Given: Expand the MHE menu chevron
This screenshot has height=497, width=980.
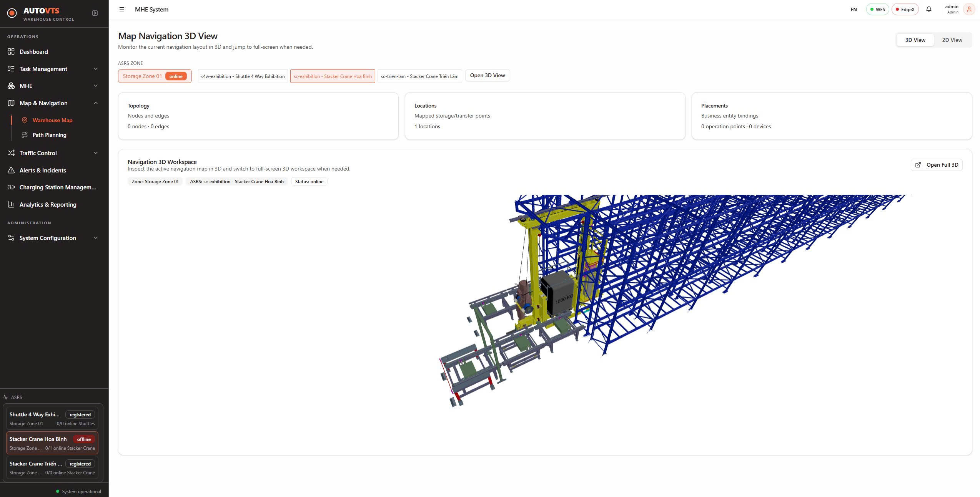Looking at the screenshot, I should pos(96,86).
